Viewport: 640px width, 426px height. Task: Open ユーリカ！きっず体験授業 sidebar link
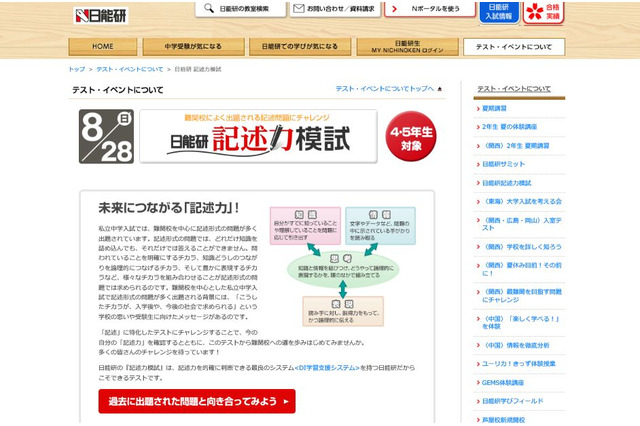tap(518, 364)
